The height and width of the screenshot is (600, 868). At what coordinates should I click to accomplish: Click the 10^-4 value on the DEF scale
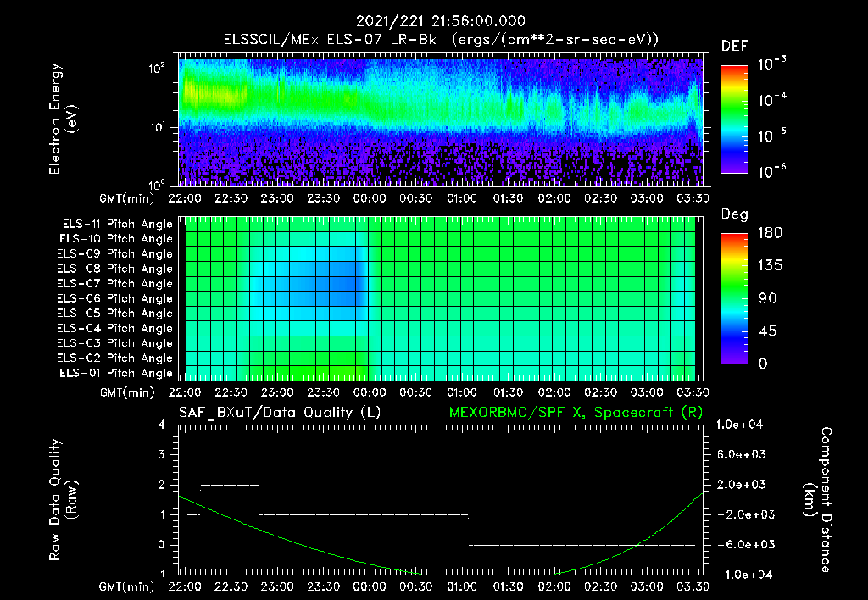pos(772,100)
